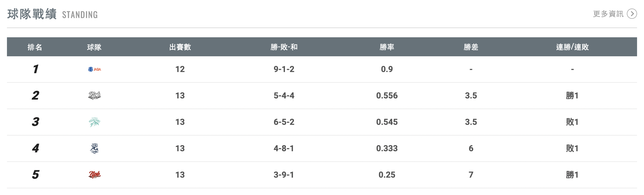Open the black NPB team logo
Screen dimensions: 644x195
[95, 95]
